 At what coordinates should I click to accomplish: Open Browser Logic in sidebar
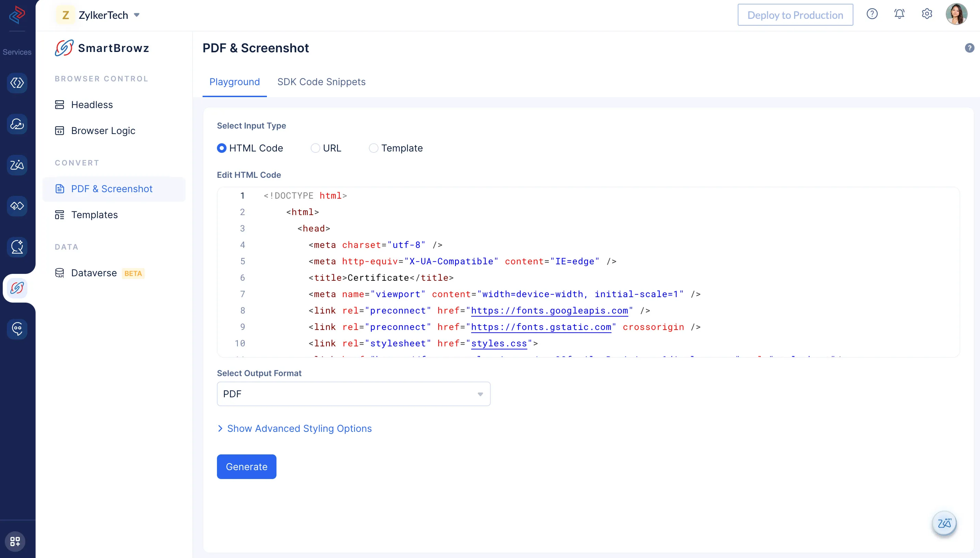103,131
